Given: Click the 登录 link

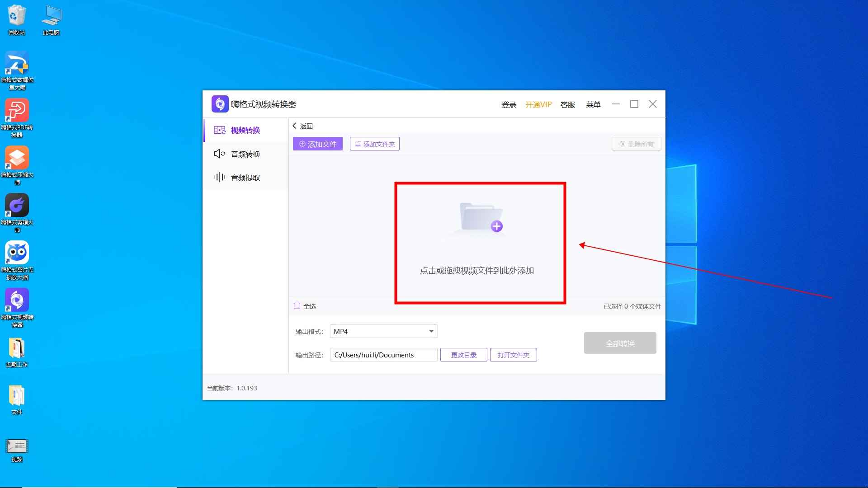Looking at the screenshot, I should point(509,104).
